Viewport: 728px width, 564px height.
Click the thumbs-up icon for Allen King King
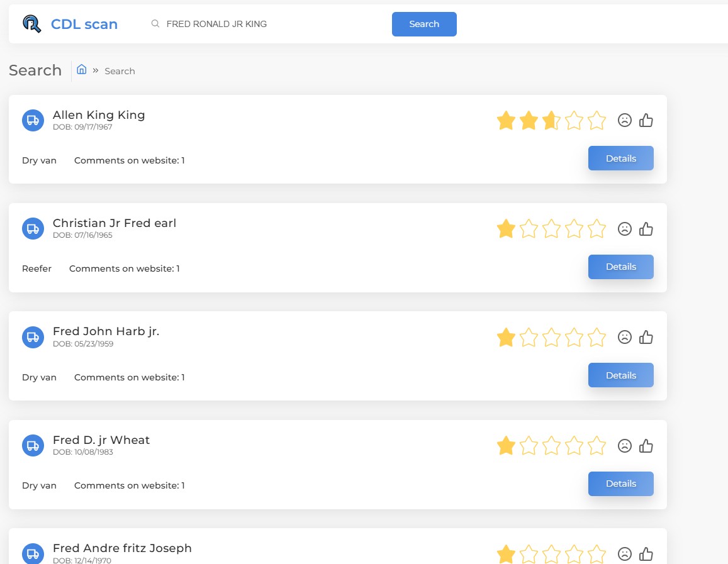click(x=646, y=120)
